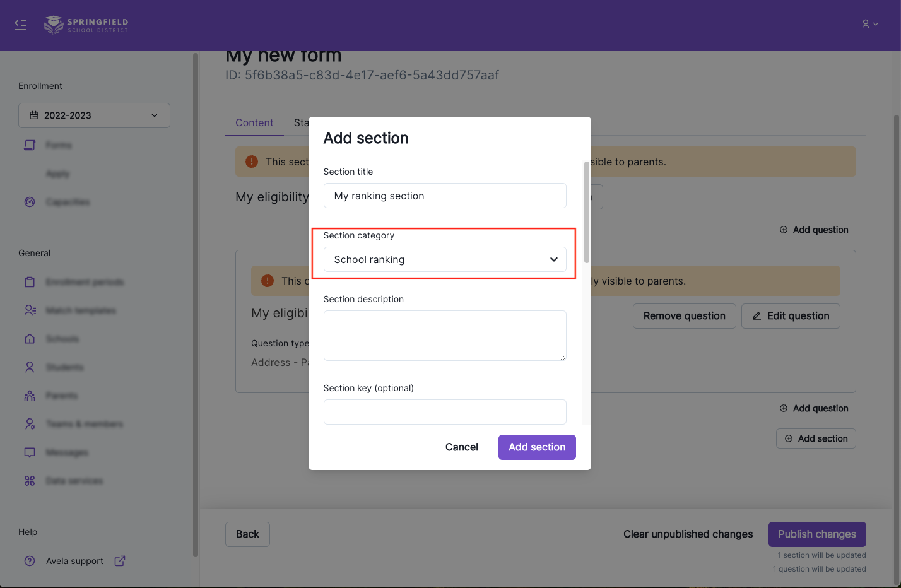Click the Data services grid icon
901x588 pixels.
pos(30,481)
